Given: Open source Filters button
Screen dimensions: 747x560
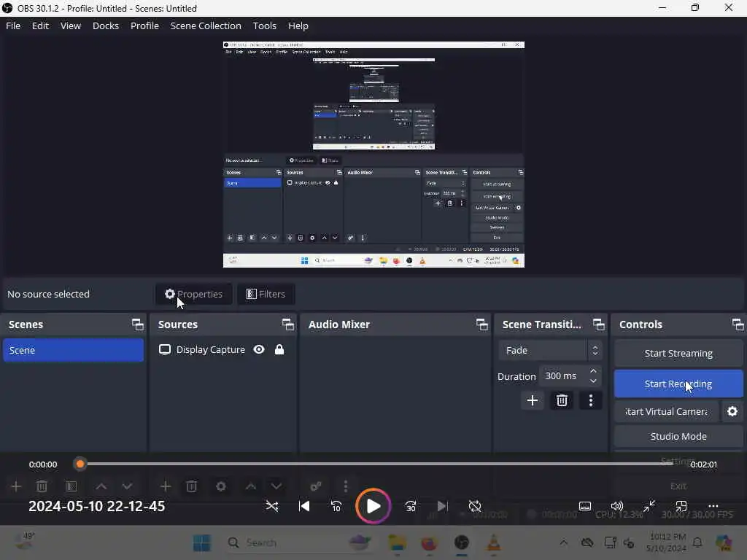Looking at the screenshot, I should [266, 295].
